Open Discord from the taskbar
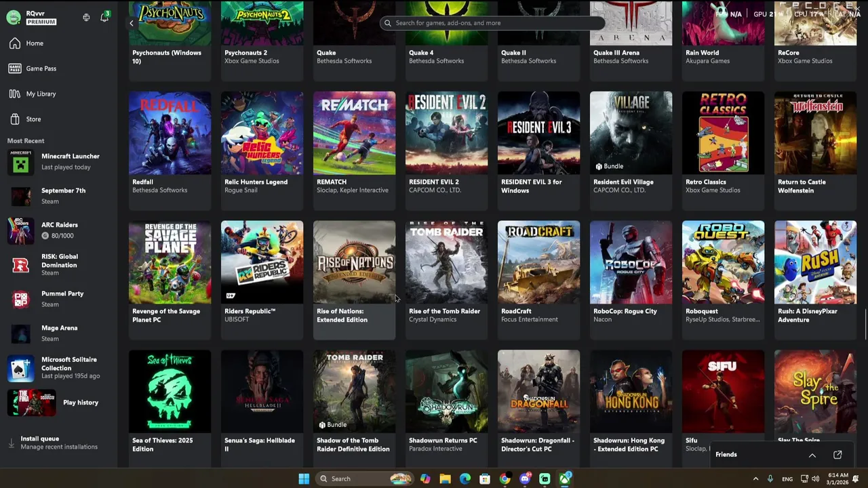The width and height of the screenshot is (868, 488). (525, 479)
